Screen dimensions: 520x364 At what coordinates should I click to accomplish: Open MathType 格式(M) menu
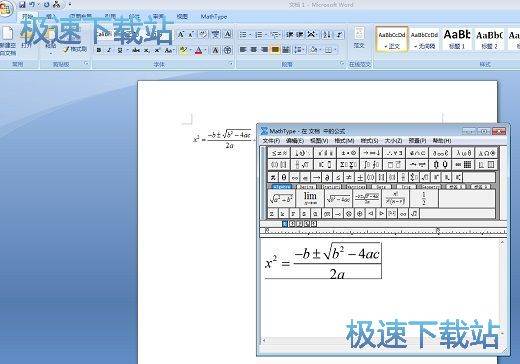click(x=344, y=141)
